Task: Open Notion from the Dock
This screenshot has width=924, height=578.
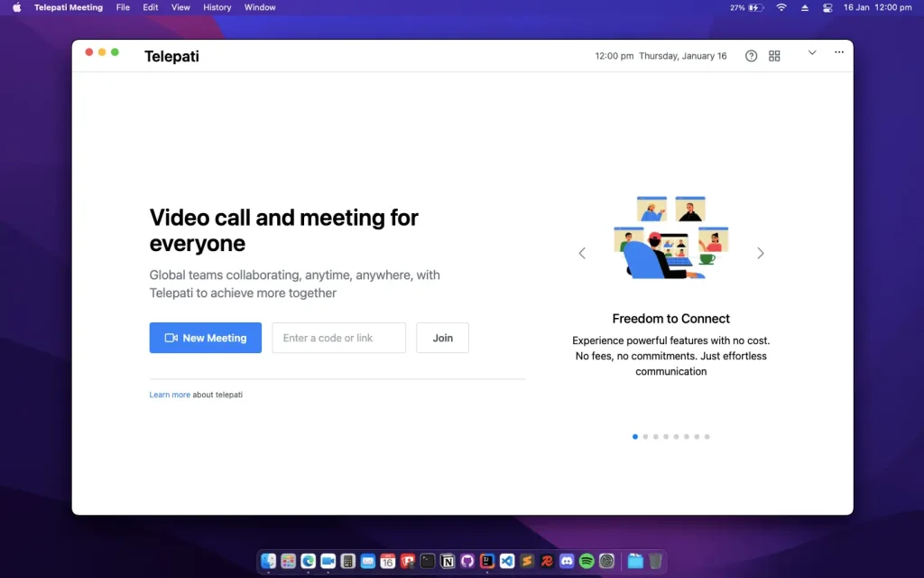Action: tap(448, 561)
